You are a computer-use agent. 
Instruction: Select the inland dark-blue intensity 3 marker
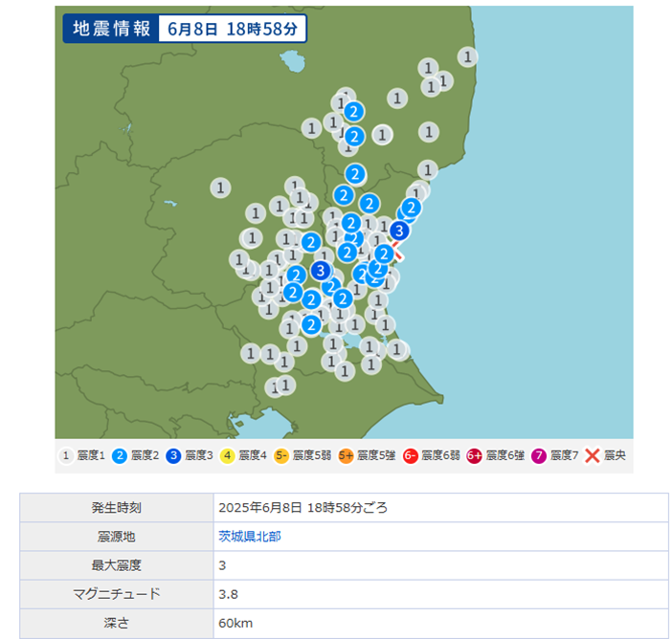(322, 272)
